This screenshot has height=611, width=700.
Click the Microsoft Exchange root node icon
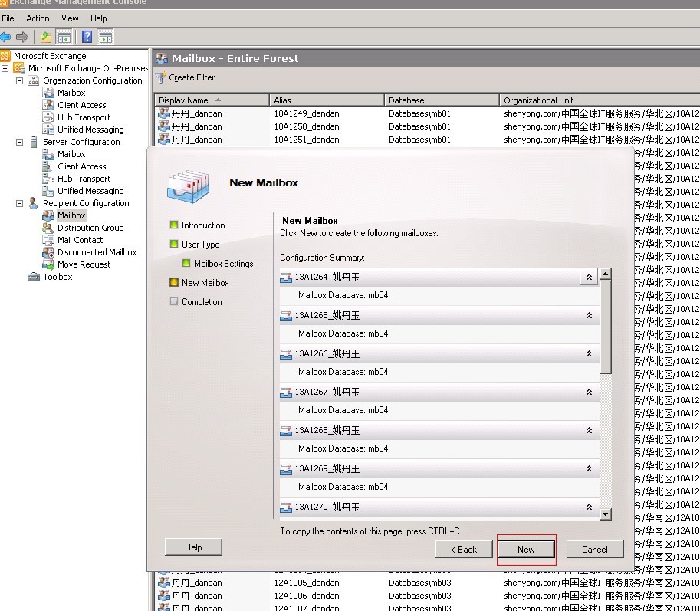(5, 56)
